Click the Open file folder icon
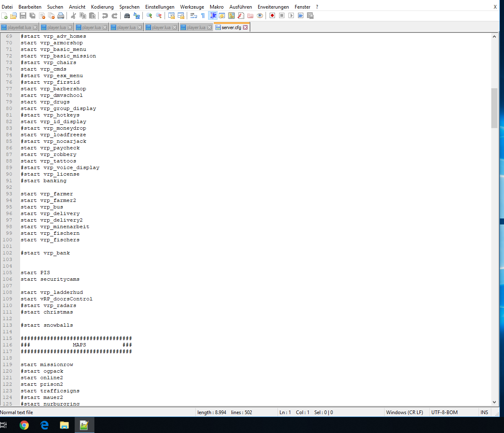This screenshot has height=433, width=504. 14,16
